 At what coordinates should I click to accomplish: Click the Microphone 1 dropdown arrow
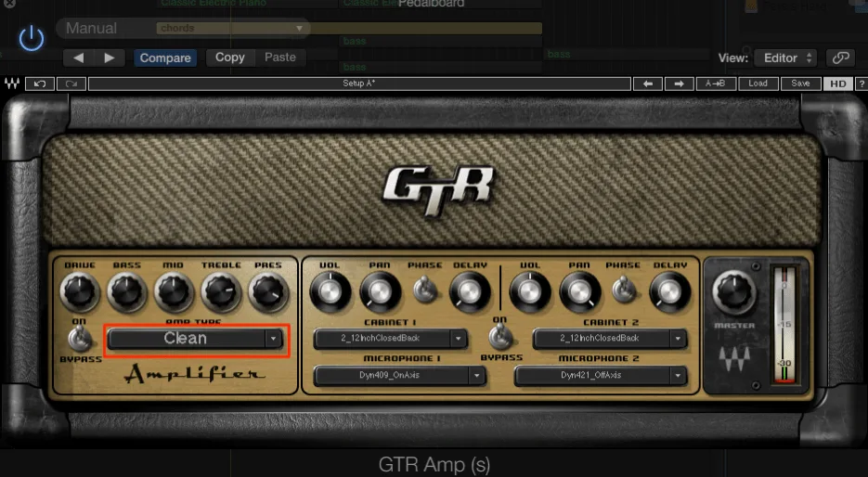coord(476,376)
